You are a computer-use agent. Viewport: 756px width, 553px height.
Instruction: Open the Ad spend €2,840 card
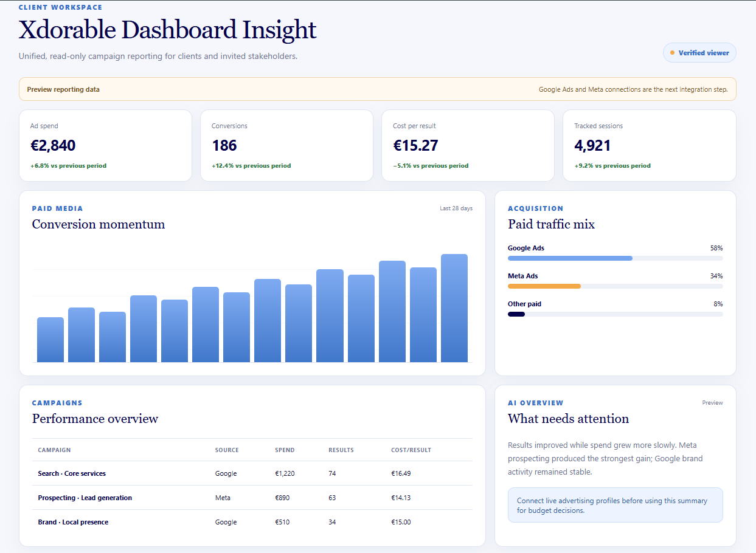(x=105, y=146)
